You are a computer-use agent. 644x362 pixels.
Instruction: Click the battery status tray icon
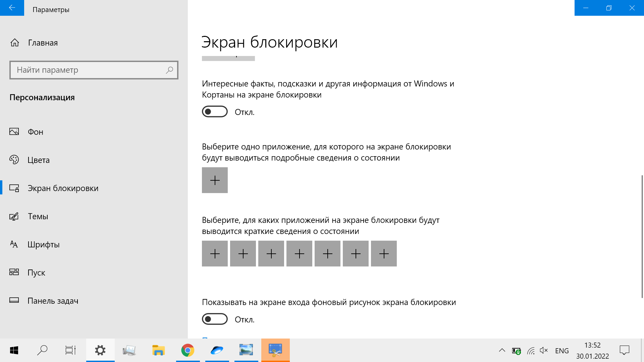tap(516, 351)
